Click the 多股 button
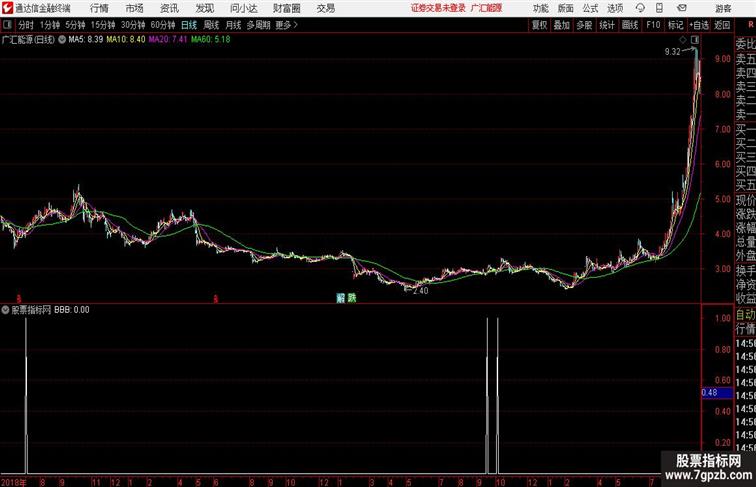This screenshot has width=756, height=487. 584,25
